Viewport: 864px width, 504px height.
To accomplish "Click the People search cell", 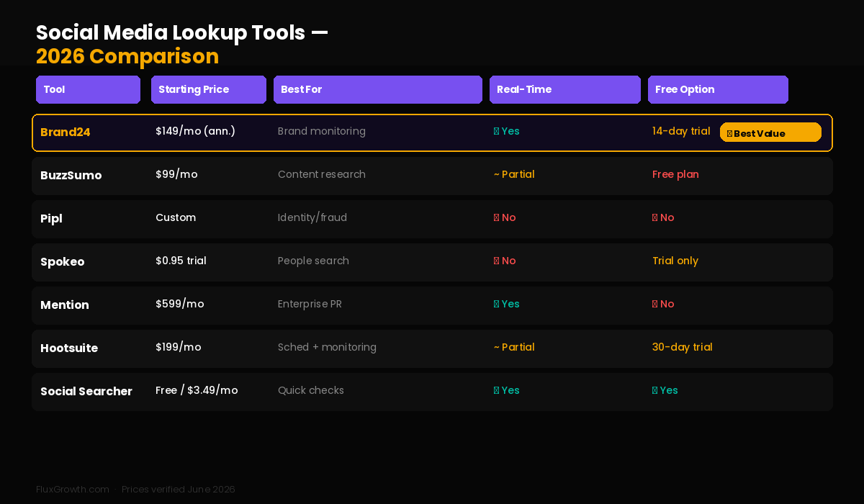I will pyautogui.click(x=313, y=261).
